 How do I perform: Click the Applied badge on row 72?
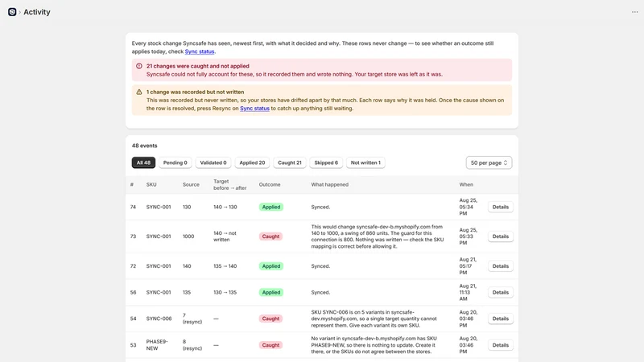click(x=271, y=266)
